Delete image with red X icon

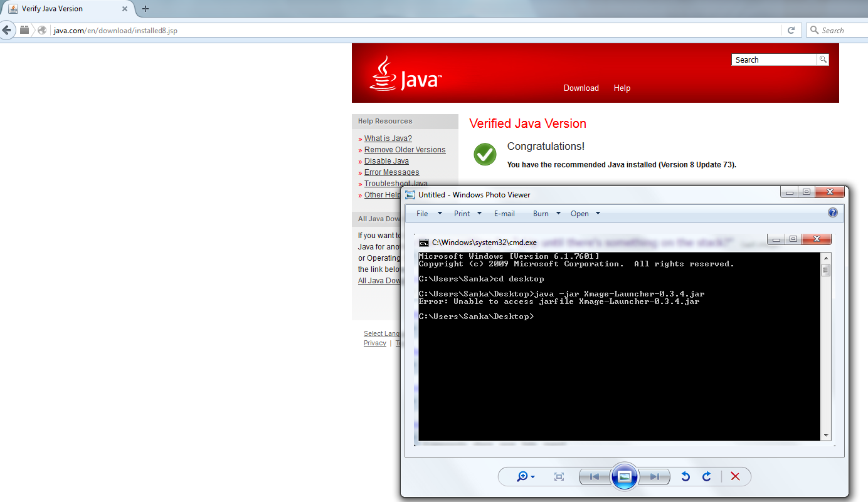(735, 477)
